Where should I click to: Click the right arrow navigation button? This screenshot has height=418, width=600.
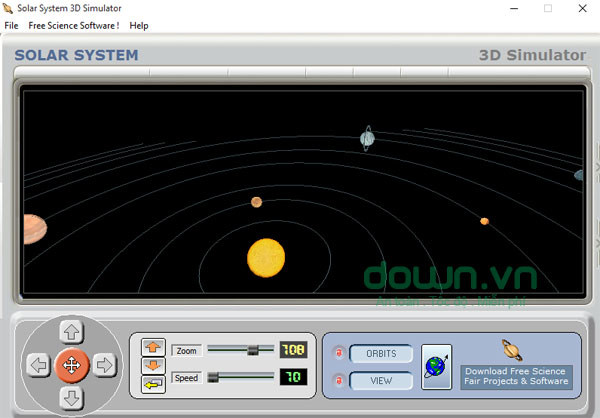tap(105, 365)
